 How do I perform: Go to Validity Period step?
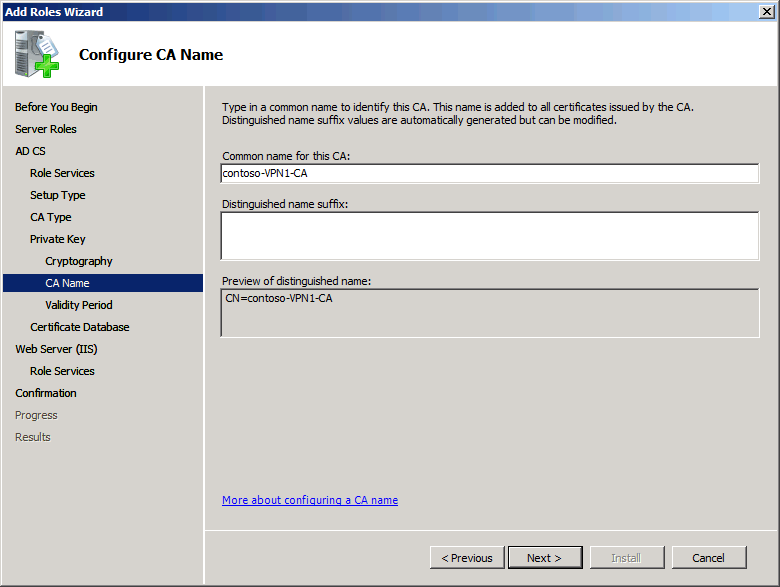tap(79, 305)
